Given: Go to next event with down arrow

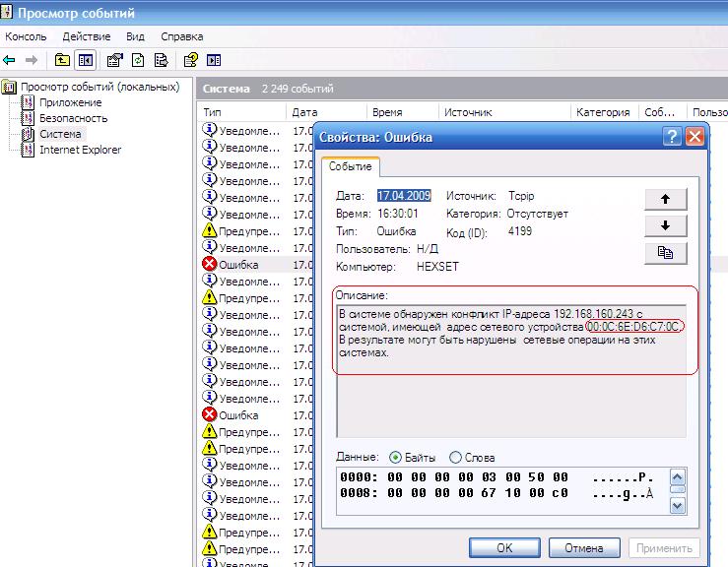Looking at the screenshot, I should pyautogui.click(x=665, y=225).
